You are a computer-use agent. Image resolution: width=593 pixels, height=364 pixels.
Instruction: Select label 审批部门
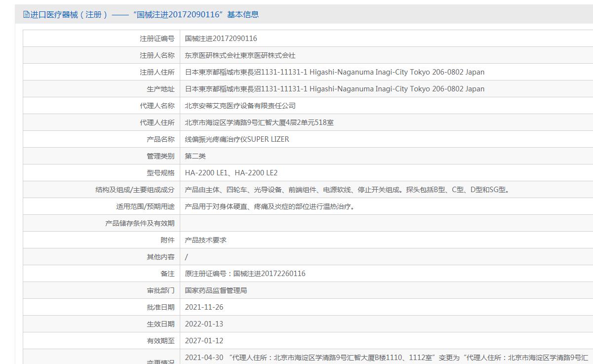pos(160,290)
